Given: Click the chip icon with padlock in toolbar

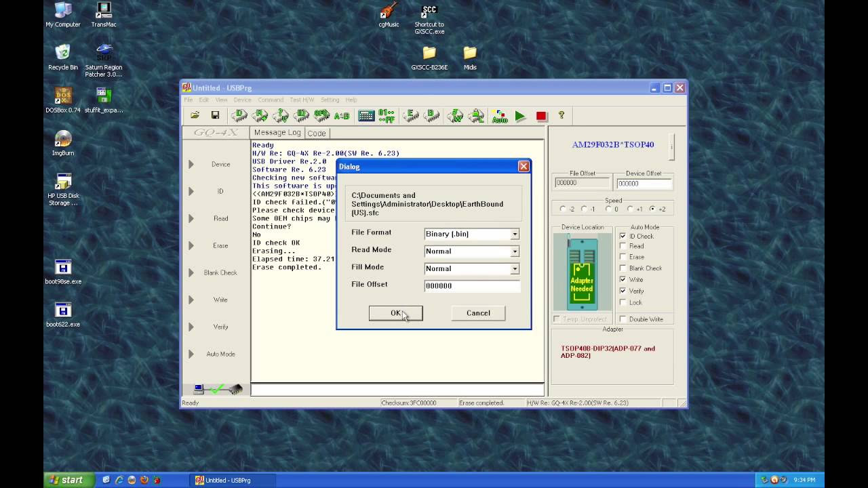Looking at the screenshot, I should coord(477,116).
